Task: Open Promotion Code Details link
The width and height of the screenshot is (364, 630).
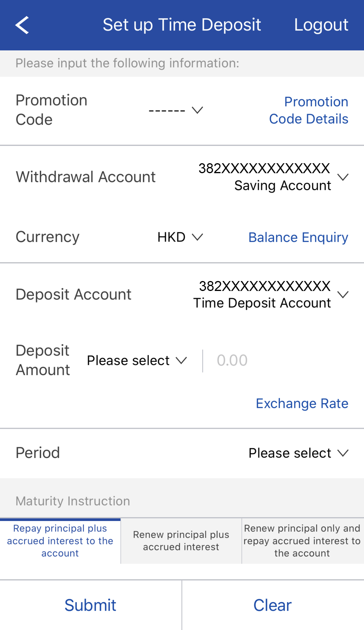Action: point(309,110)
